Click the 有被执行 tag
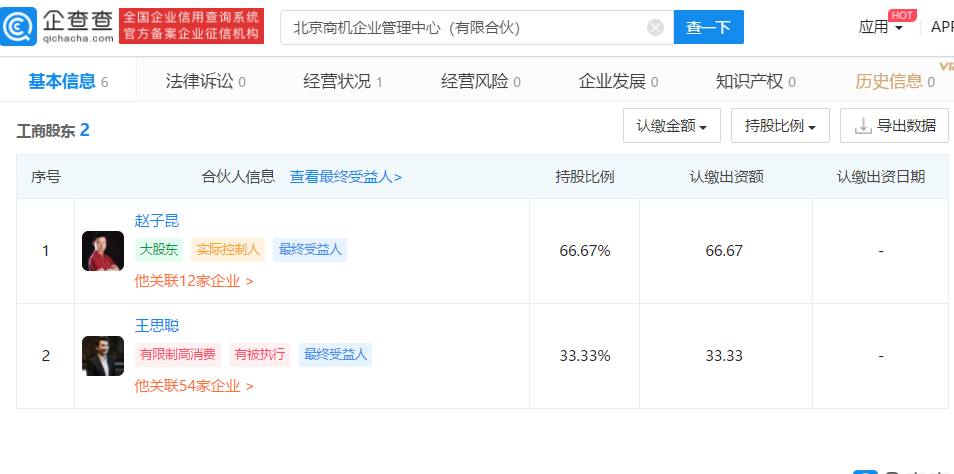Screen dimensions: 954x474 click(x=260, y=355)
